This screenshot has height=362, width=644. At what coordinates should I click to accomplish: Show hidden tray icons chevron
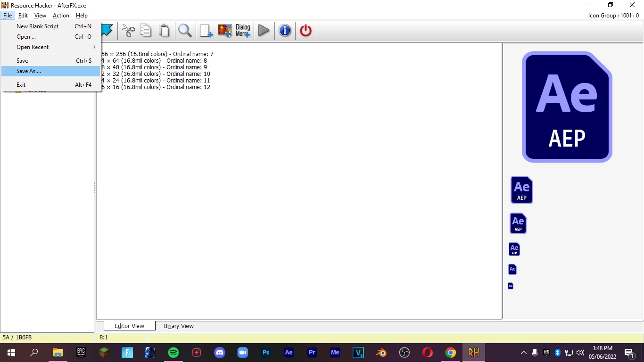coord(524,353)
